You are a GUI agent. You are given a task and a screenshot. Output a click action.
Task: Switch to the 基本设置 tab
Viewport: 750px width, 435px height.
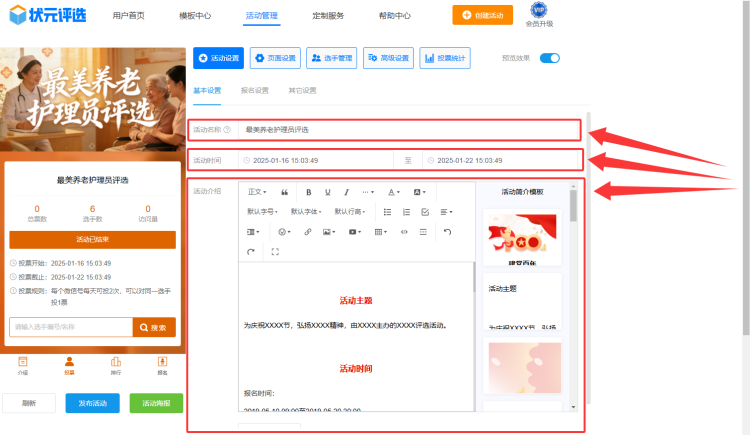[207, 90]
